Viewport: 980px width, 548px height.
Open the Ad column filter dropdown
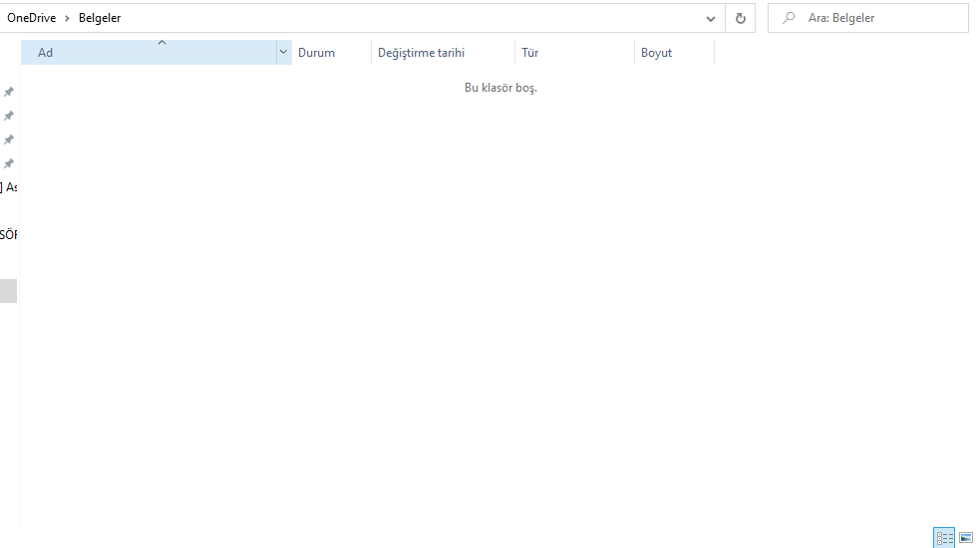point(284,53)
